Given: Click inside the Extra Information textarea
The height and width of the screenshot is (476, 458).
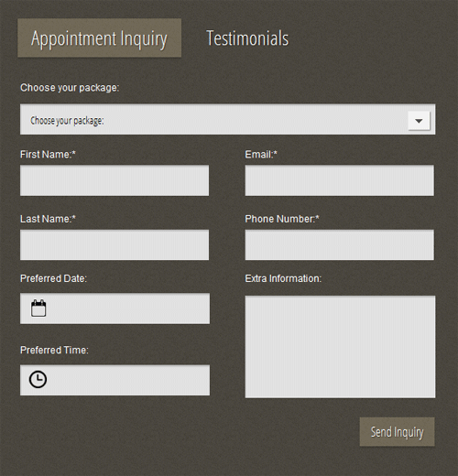Looking at the screenshot, I should coord(340,347).
